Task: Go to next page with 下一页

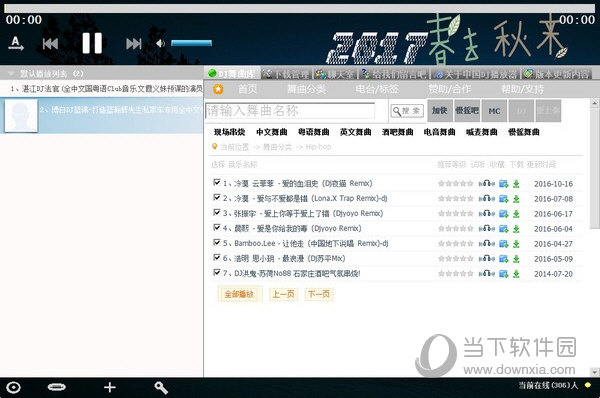Action: (x=319, y=294)
